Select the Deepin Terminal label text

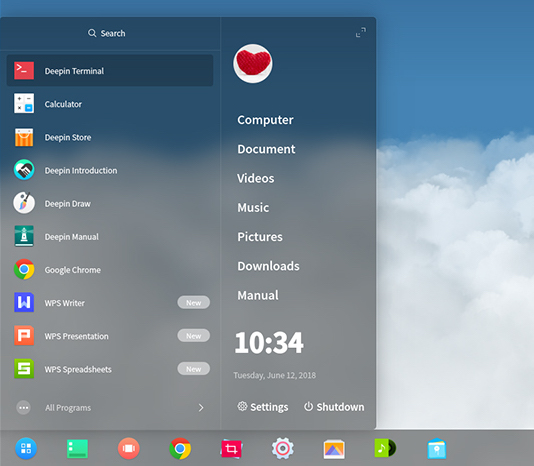74,71
